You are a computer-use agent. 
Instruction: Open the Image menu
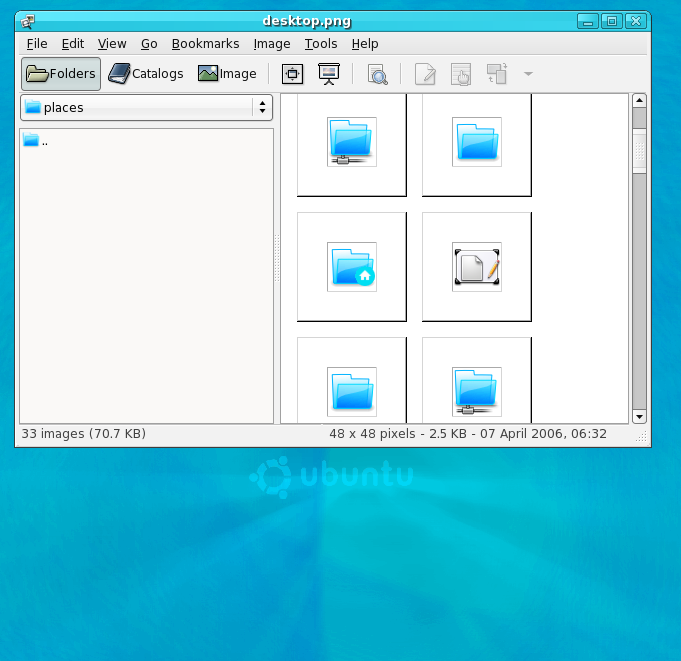(x=272, y=44)
